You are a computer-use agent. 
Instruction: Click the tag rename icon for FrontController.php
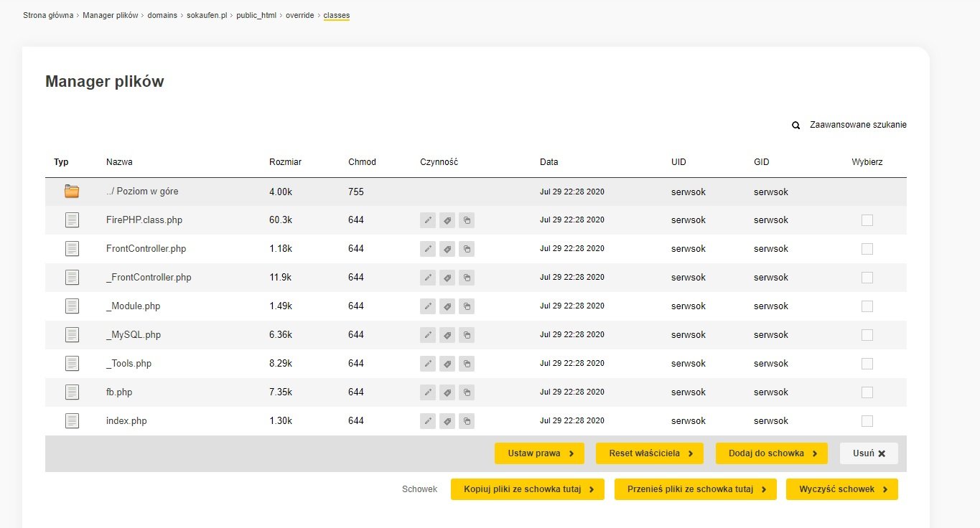(x=447, y=249)
